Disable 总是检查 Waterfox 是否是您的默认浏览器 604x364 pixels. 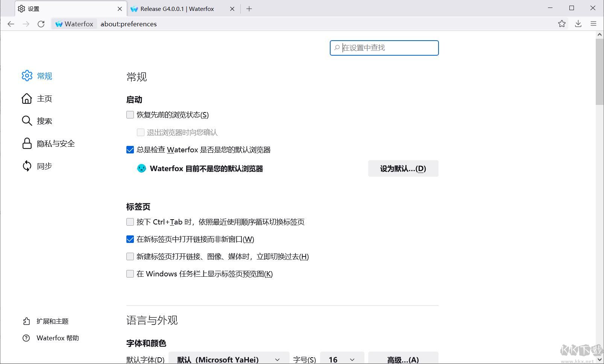[x=130, y=149]
